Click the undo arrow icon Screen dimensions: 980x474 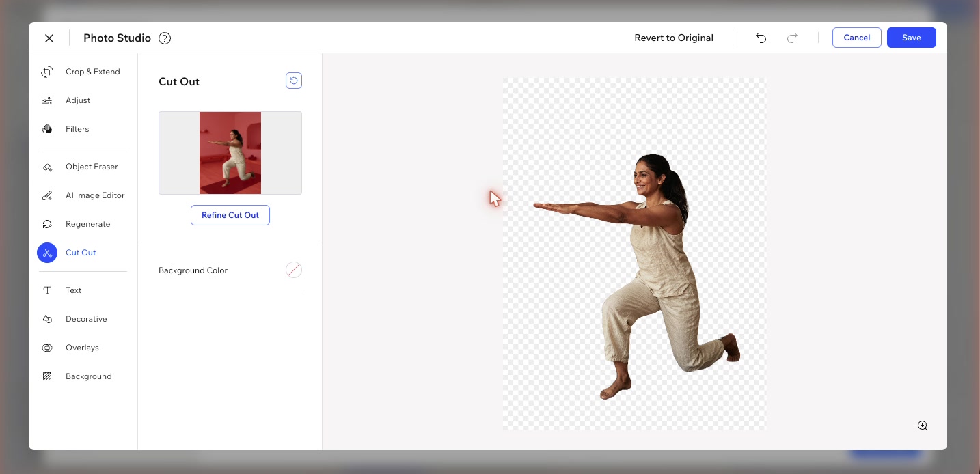point(761,38)
